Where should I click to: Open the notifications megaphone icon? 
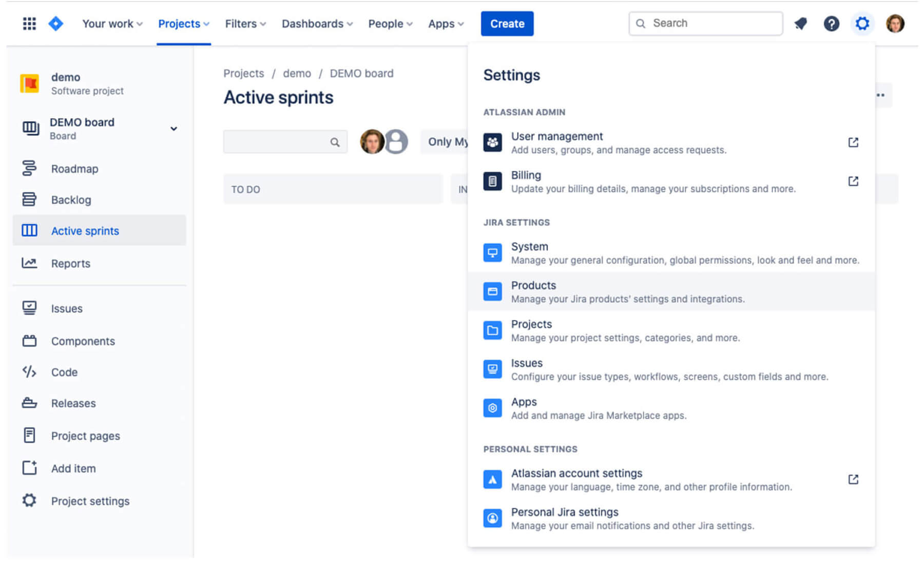pyautogui.click(x=801, y=24)
